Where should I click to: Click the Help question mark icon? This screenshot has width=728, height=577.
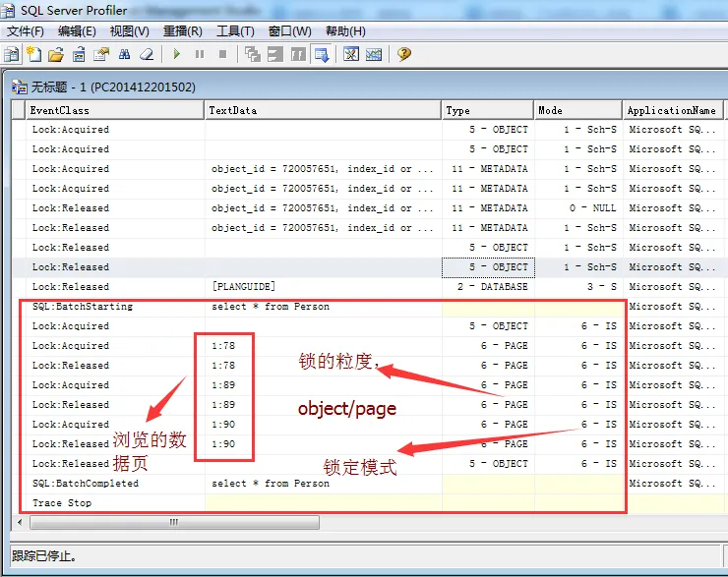pos(404,54)
